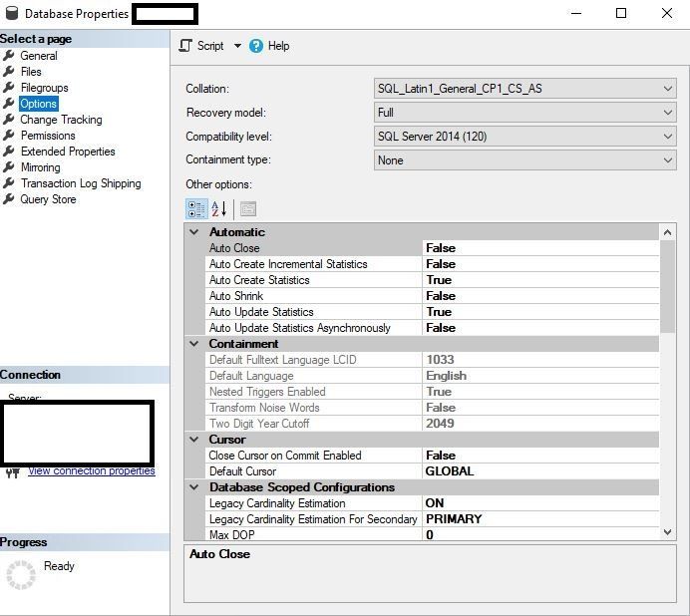
Task: Click the options grid vertical scrollbar thumb
Action: click(667, 286)
